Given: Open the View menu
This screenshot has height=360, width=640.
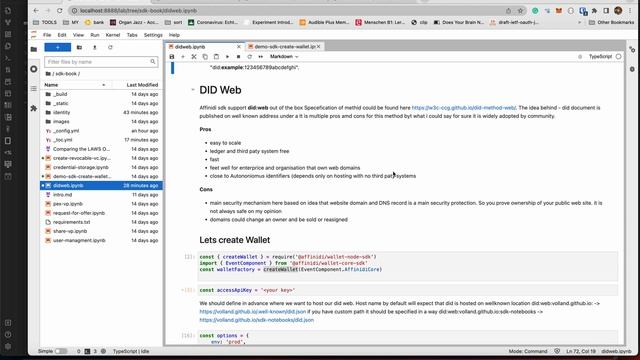Looking at the screenshot, I should [78, 35].
